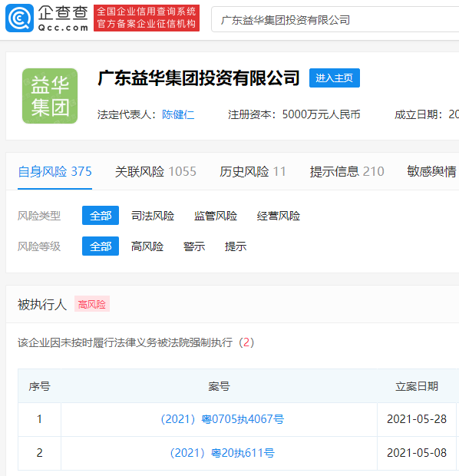This screenshot has width=459, height=476.
Task: Select 全部 in the 风险类型 filter
Action: click(x=101, y=216)
